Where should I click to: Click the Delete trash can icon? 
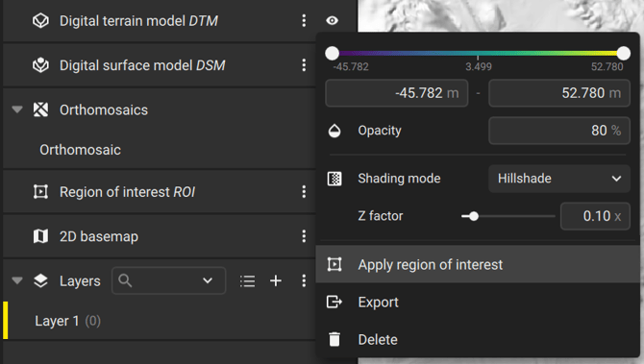pyautogui.click(x=334, y=339)
